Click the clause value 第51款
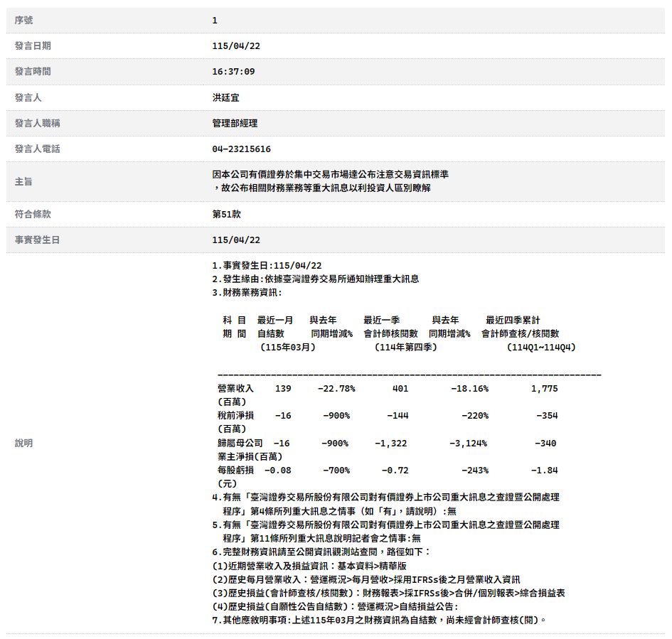This screenshot has height=639, width=672. click(226, 214)
